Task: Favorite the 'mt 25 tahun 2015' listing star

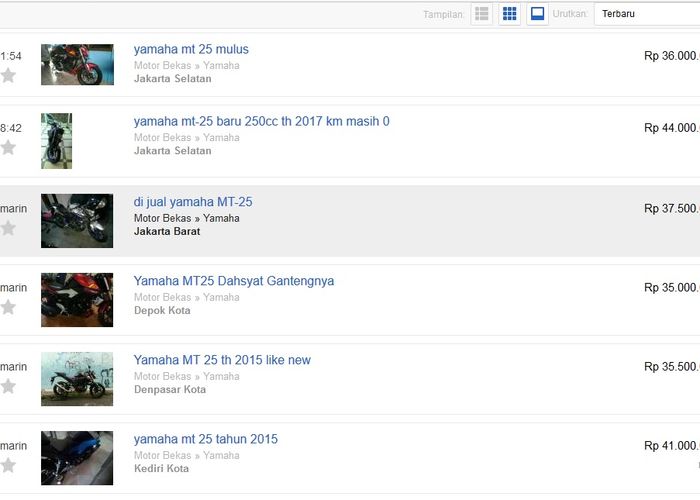Action: pyautogui.click(x=8, y=465)
